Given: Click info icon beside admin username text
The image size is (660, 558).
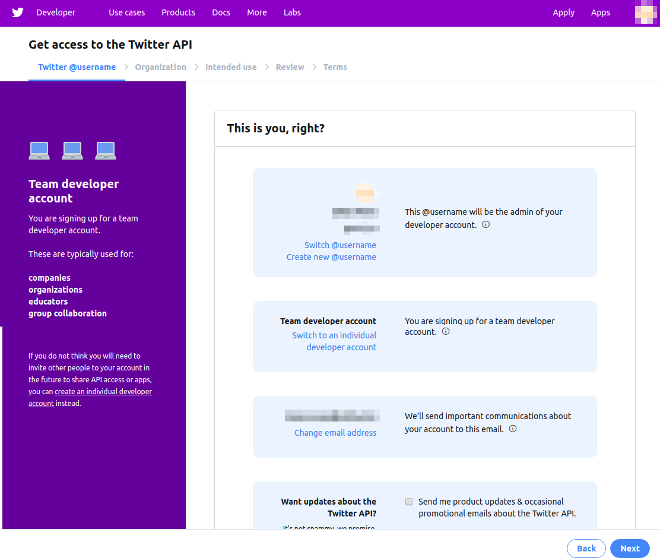Looking at the screenshot, I should click(486, 225).
